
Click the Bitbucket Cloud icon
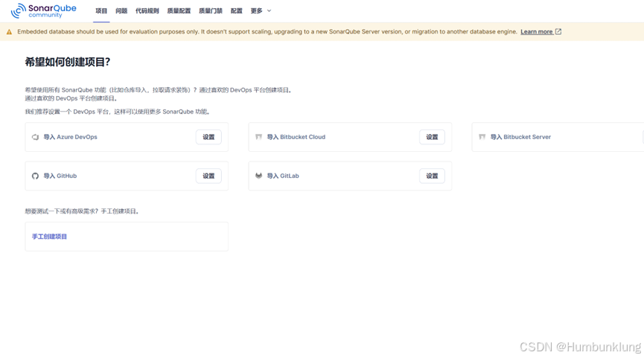point(259,137)
